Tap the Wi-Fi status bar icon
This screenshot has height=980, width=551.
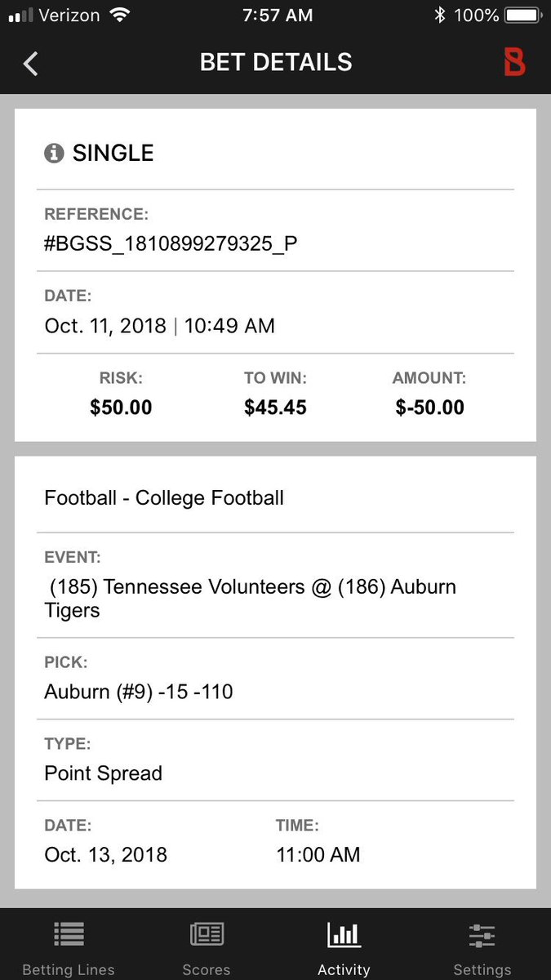121,15
